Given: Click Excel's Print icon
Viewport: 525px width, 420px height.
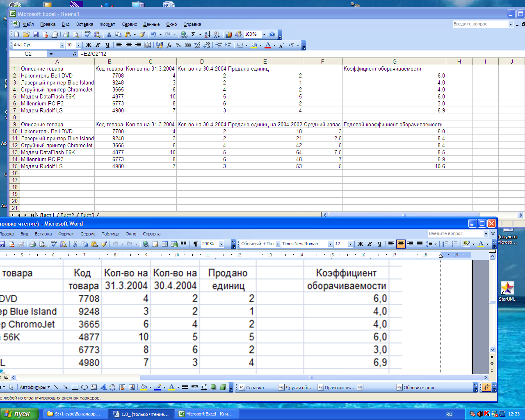Looking at the screenshot, I should [x=66, y=34].
